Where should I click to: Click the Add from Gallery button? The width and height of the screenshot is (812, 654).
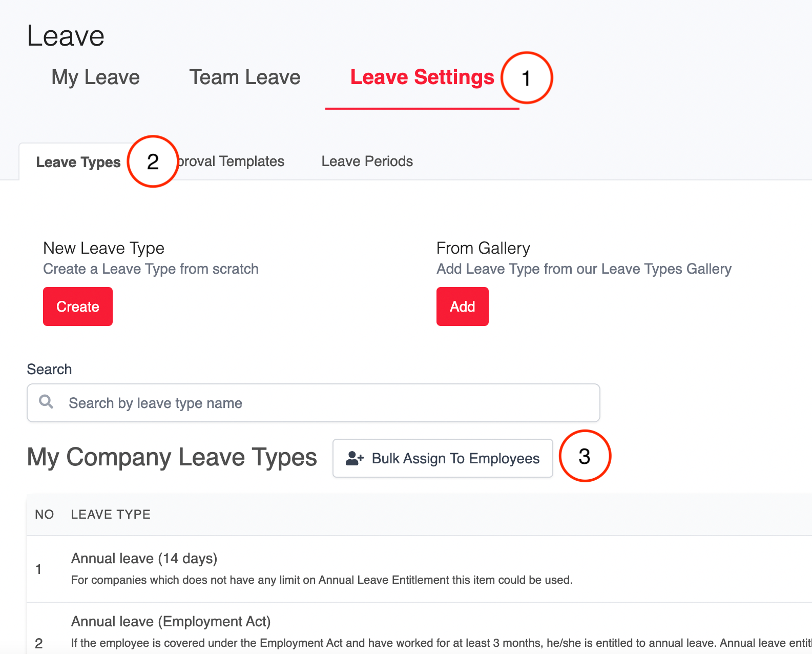[x=463, y=306]
